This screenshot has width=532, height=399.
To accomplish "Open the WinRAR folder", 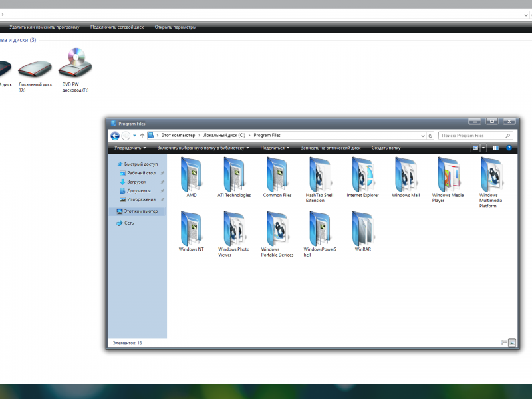I will pyautogui.click(x=362, y=231).
